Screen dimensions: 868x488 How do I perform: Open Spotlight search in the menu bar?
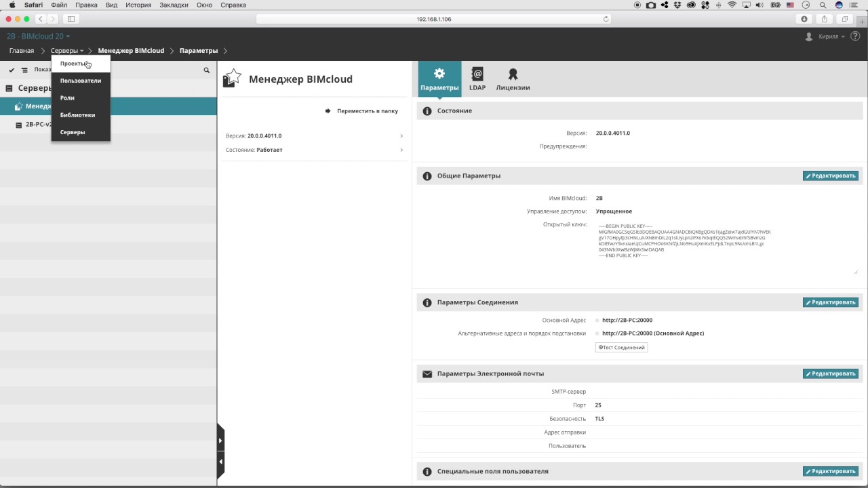tap(823, 5)
